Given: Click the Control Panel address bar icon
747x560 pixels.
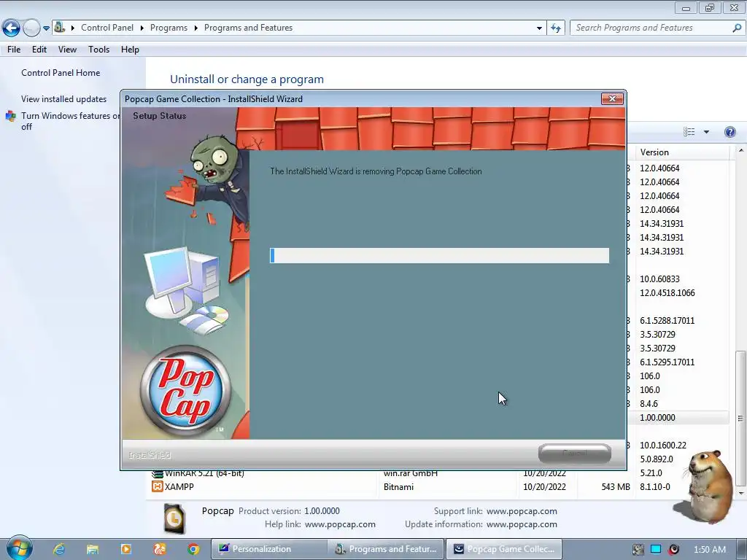Looking at the screenshot, I should pyautogui.click(x=59, y=27).
